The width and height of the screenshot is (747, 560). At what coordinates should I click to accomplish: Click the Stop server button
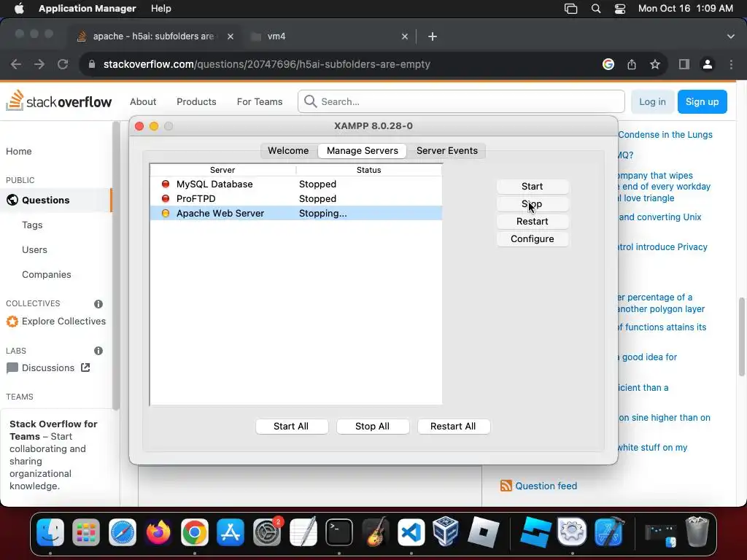pos(532,204)
